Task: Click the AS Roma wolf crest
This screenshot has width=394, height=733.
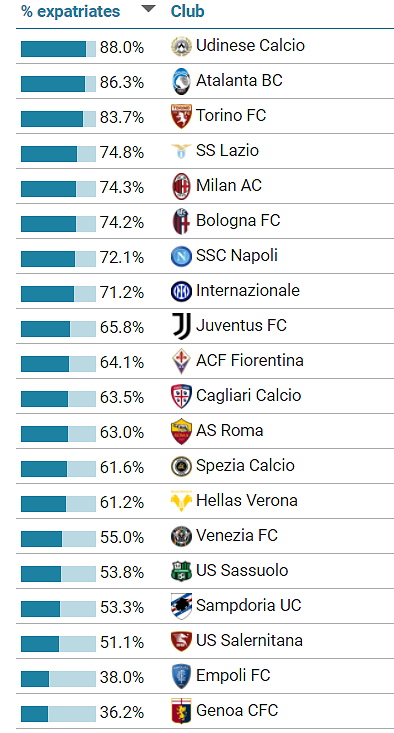Action: click(181, 431)
